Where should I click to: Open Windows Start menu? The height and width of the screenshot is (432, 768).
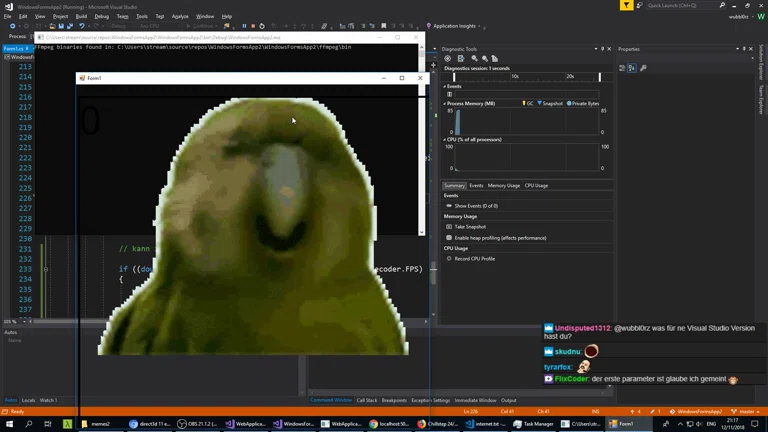[9, 424]
